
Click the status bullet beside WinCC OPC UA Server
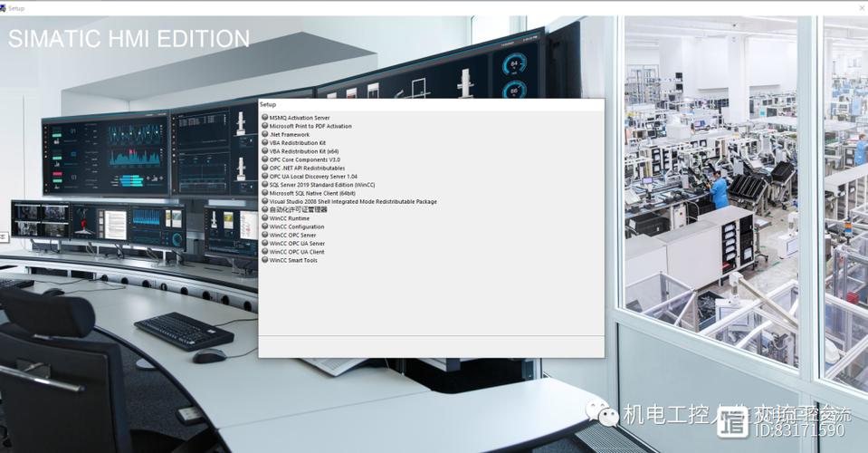coord(264,243)
